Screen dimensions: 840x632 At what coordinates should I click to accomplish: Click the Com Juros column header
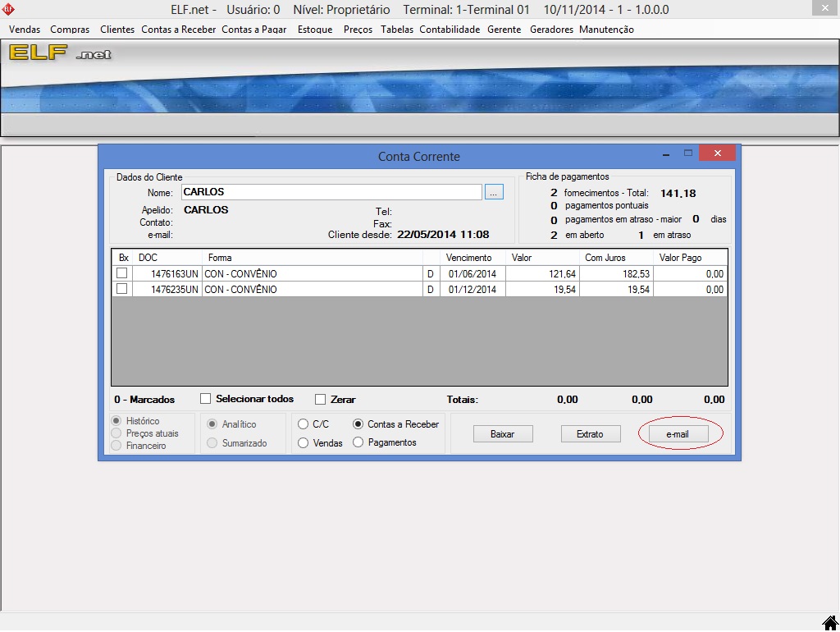pyautogui.click(x=616, y=258)
